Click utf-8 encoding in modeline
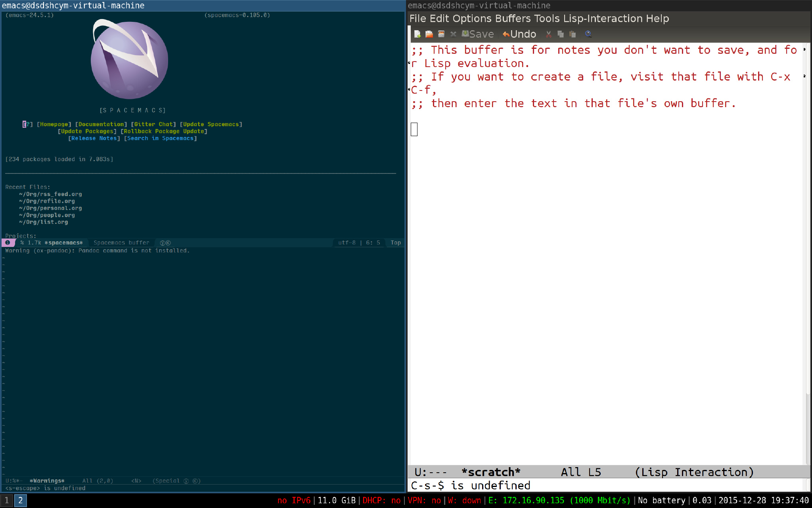 tap(347, 242)
